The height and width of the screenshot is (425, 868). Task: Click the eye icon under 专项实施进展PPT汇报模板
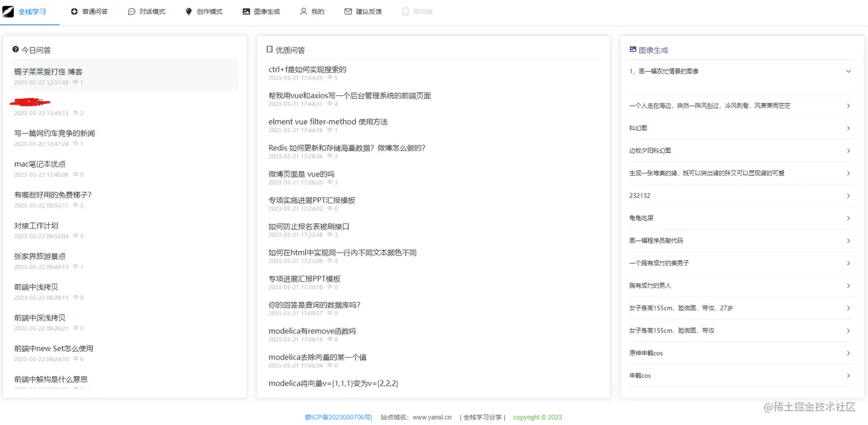pyautogui.click(x=330, y=208)
